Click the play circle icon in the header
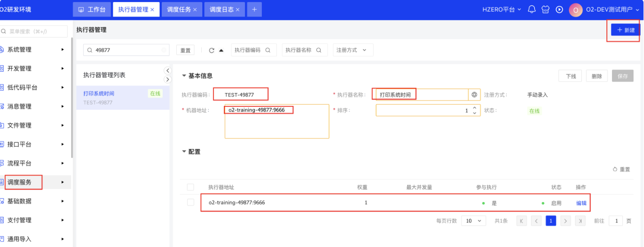Image resolution: width=644 pixels, height=247 pixels. [559, 9]
